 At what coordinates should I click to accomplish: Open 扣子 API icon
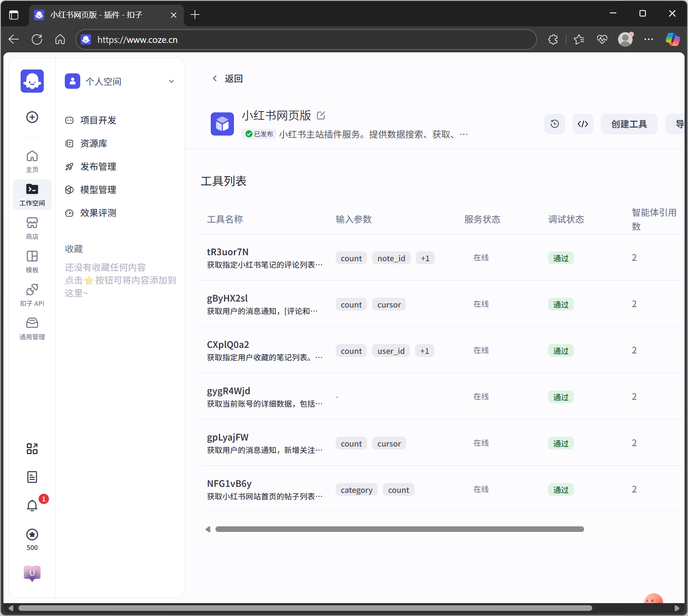32,295
